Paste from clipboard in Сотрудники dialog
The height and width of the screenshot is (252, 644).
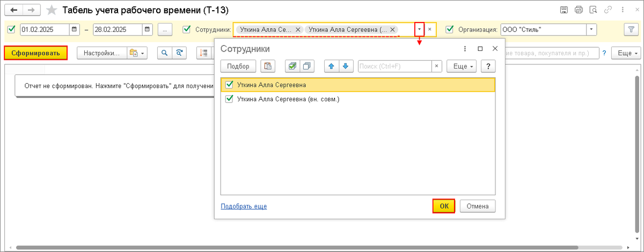click(268, 66)
